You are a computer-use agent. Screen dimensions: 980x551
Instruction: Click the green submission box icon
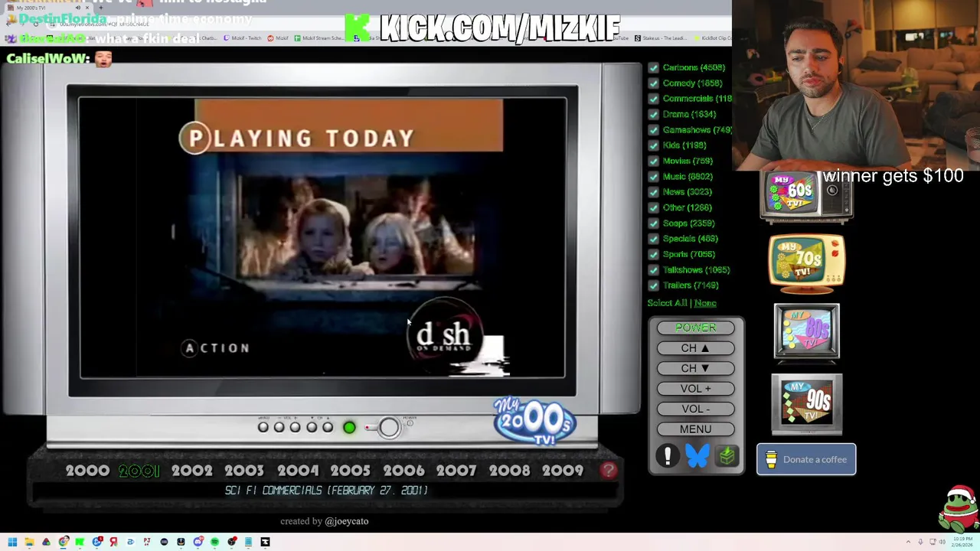727,456
